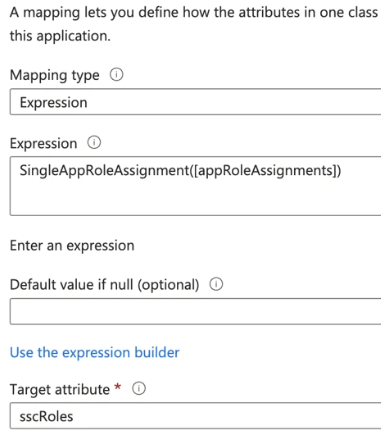Click the Target attribute label text
This screenshot has width=381, height=448.
(x=60, y=389)
